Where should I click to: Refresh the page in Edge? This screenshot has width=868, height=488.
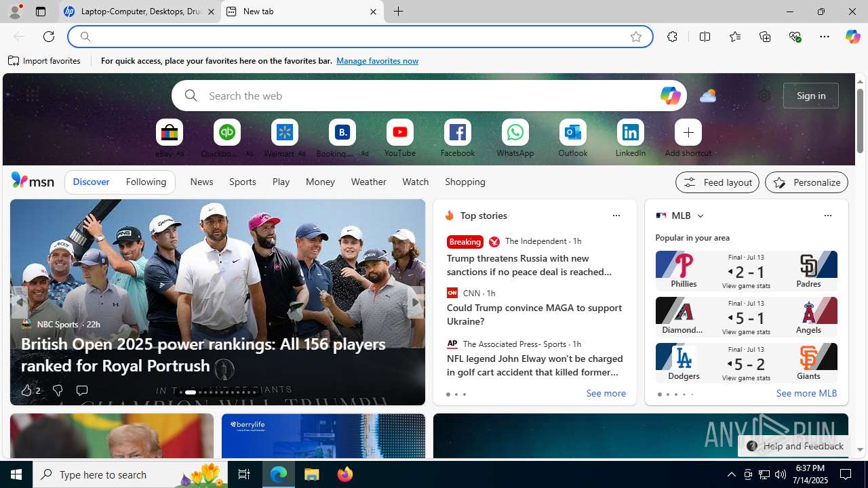click(49, 37)
